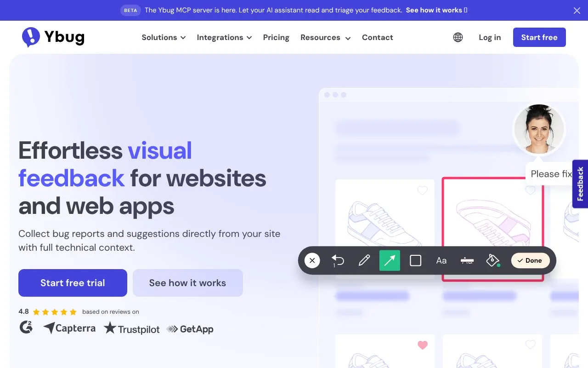The height and width of the screenshot is (368, 588).
Task: Click the See how it works button
Action: tap(187, 283)
